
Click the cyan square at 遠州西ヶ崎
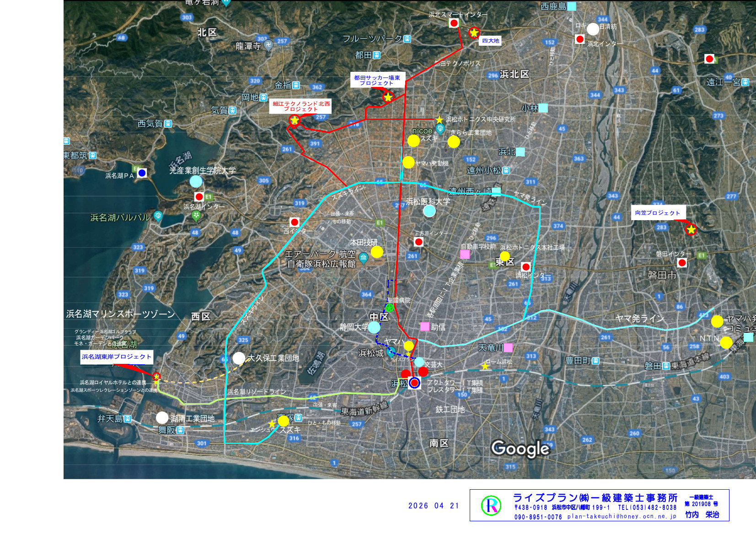496,191
